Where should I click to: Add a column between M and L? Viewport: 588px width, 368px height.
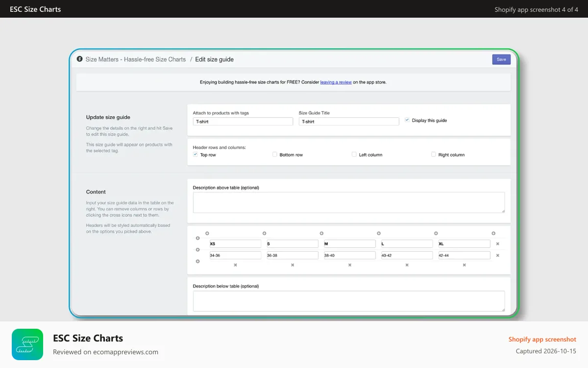tap(379, 234)
